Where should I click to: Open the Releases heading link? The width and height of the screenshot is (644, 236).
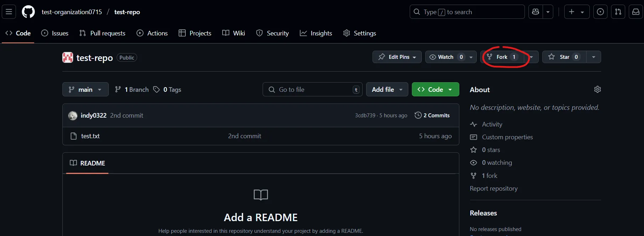pyautogui.click(x=483, y=213)
